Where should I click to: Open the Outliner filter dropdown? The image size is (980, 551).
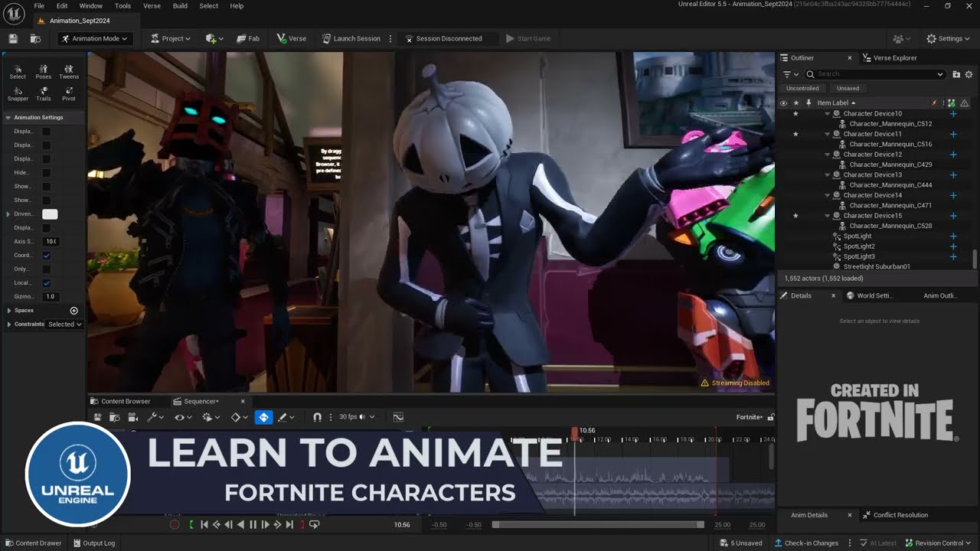point(790,74)
